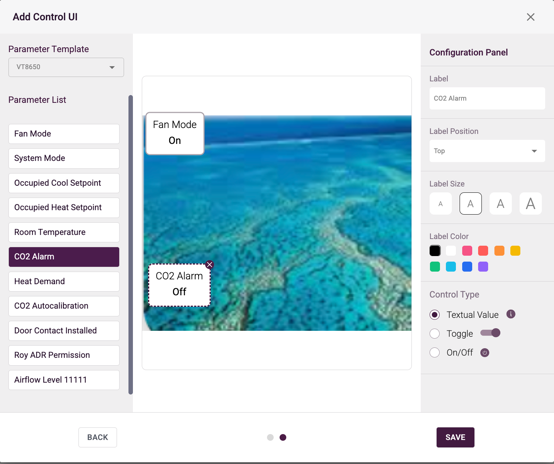Select the CO2 Alarm widget on canvas

point(179,285)
